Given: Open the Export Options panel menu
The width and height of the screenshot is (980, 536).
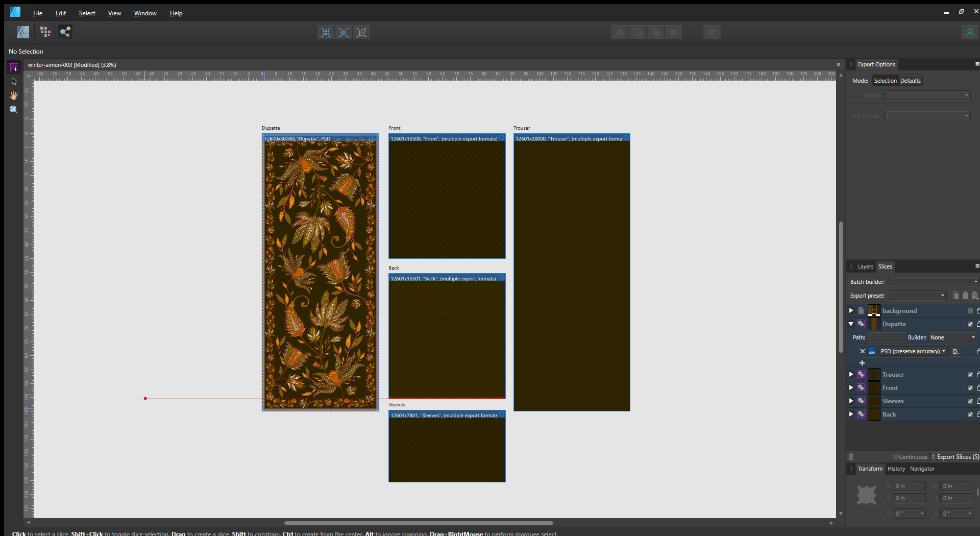Looking at the screenshot, I should tap(977, 64).
